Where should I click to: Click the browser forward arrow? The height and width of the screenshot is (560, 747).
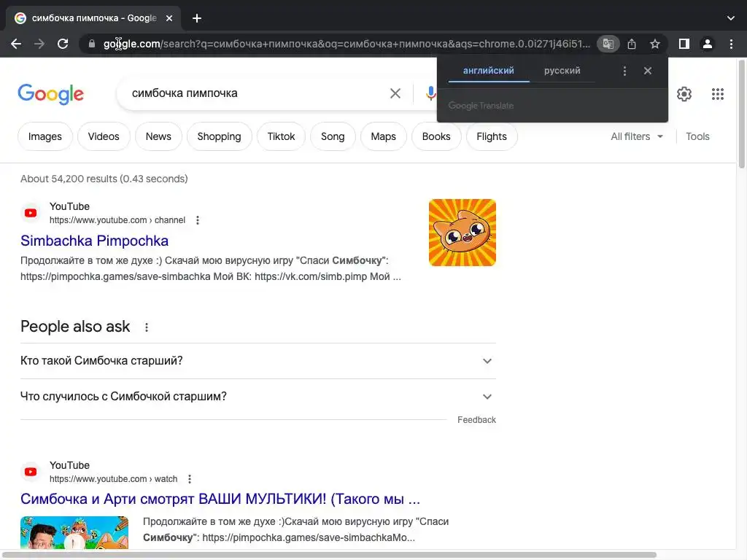pyautogui.click(x=39, y=44)
